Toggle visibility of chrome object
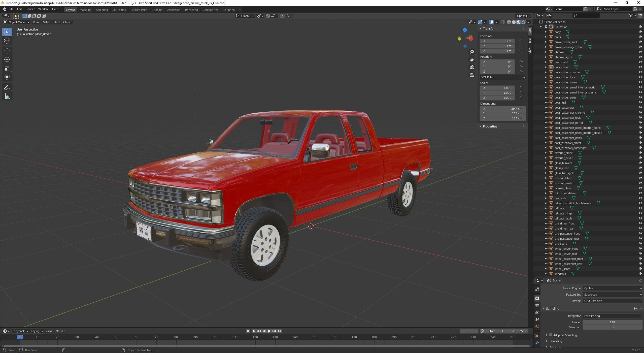 pyautogui.click(x=640, y=52)
